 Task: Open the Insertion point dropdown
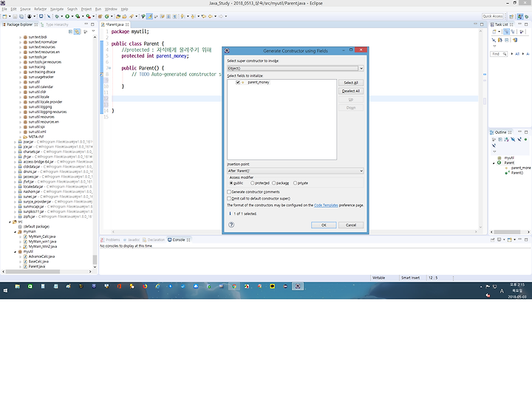point(295,171)
